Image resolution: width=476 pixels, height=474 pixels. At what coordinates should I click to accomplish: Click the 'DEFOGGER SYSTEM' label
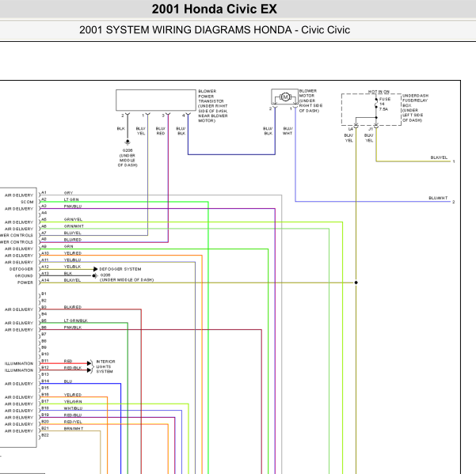pos(120,269)
